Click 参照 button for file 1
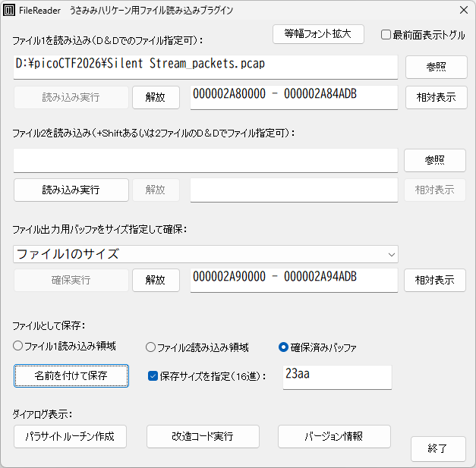This screenshot has width=476, height=468. [x=436, y=67]
